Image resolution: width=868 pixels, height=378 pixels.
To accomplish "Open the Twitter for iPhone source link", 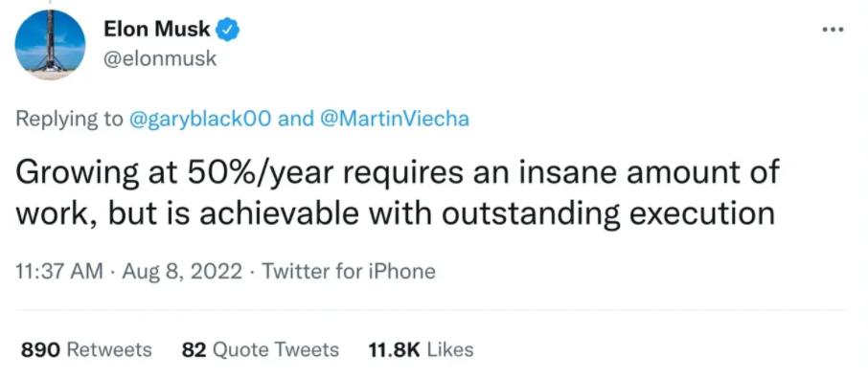I will [348, 272].
